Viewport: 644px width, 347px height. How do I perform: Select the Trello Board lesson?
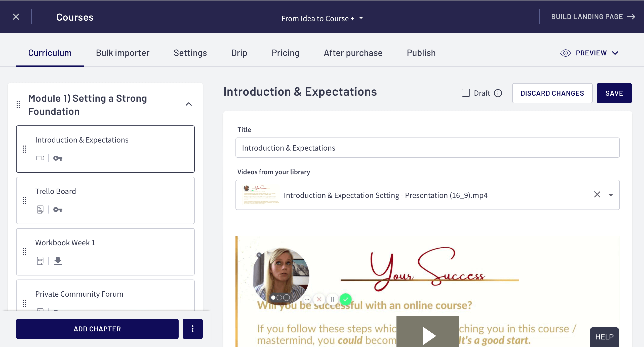[x=105, y=200]
